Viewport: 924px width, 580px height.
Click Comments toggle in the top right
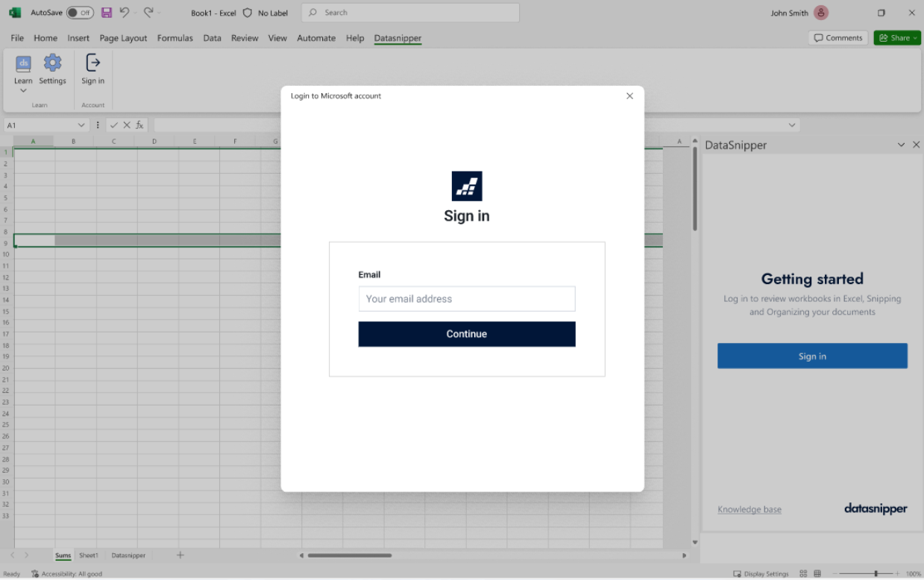(x=838, y=37)
